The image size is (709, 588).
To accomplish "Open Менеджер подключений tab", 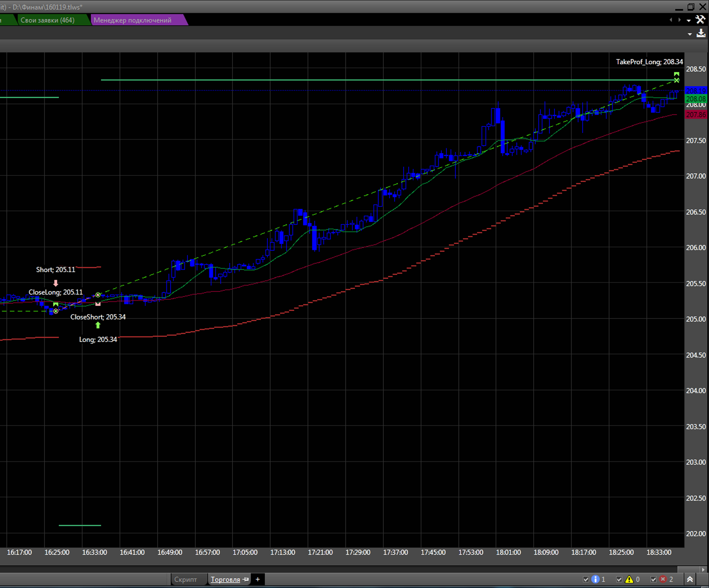I will tap(132, 20).
